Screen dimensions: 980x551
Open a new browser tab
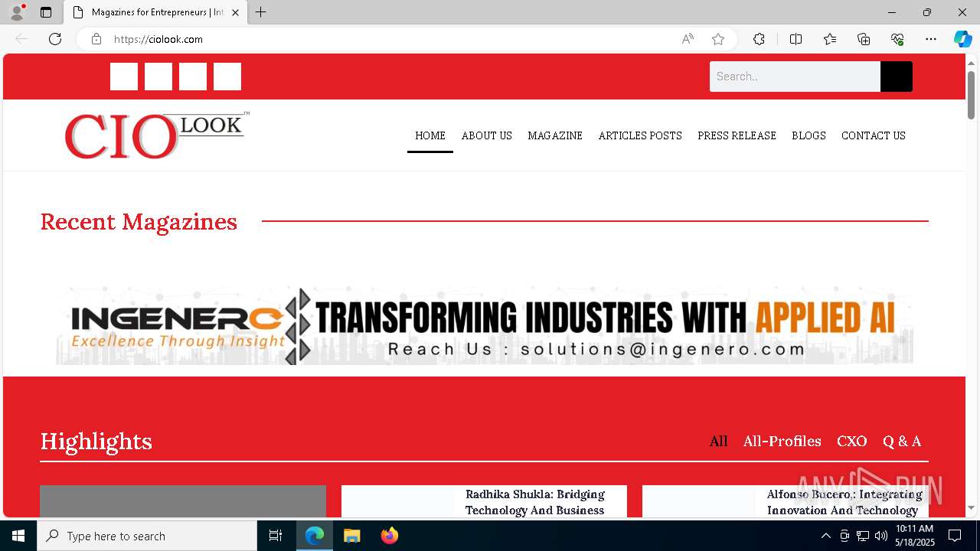tap(261, 12)
